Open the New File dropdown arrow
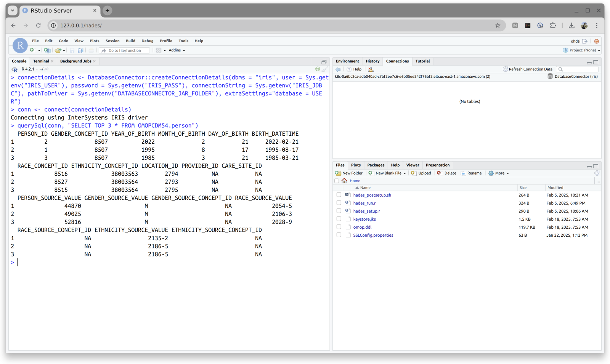The width and height of the screenshot is (610, 364). [x=39, y=51]
